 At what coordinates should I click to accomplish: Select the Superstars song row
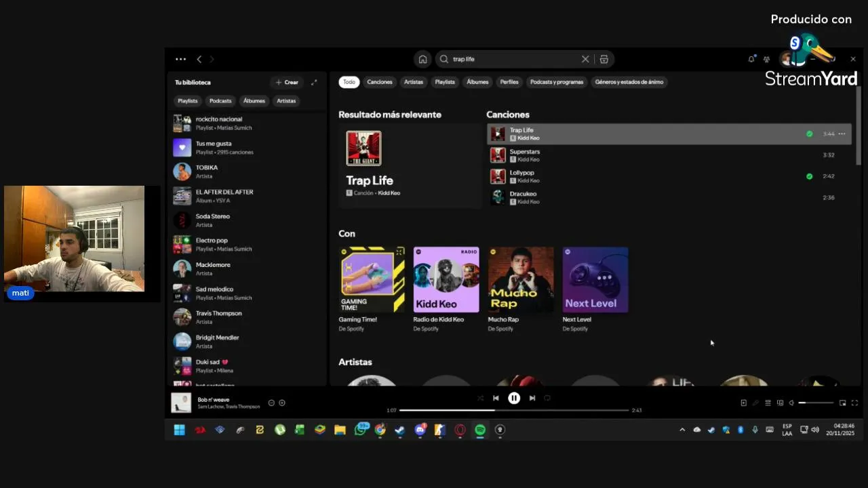[669, 155]
